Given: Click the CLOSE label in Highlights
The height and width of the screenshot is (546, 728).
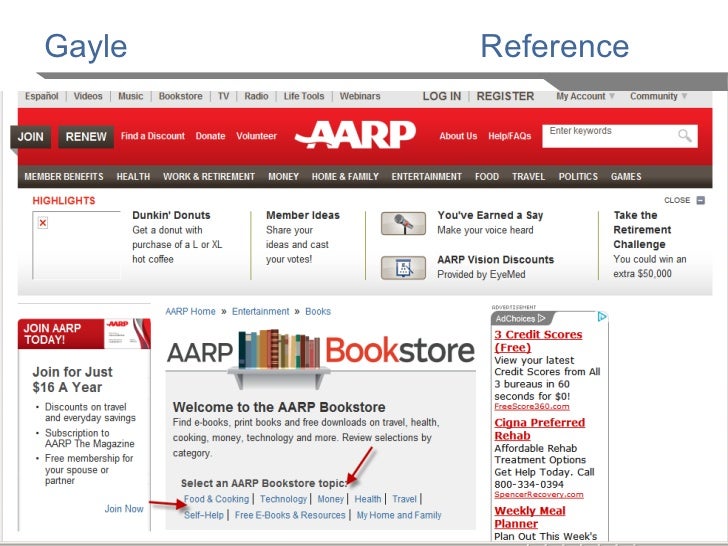Looking at the screenshot, I should (677, 200).
